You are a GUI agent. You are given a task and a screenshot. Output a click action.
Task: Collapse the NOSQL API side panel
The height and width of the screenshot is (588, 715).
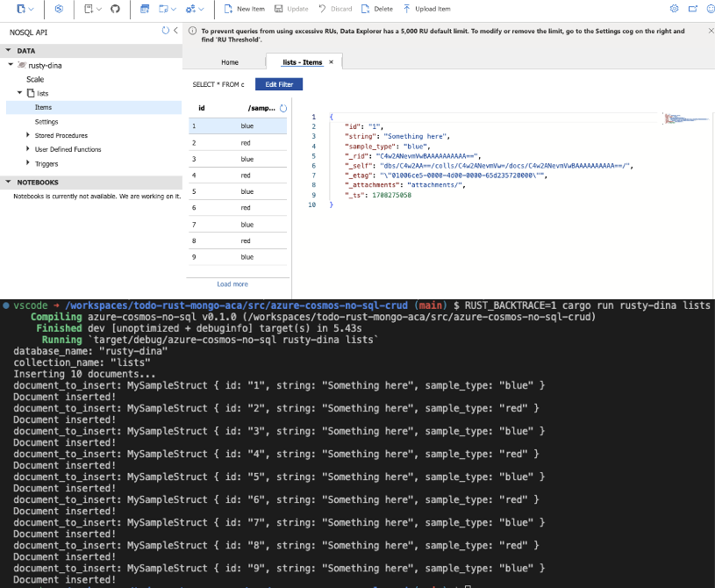pyautogui.click(x=175, y=31)
